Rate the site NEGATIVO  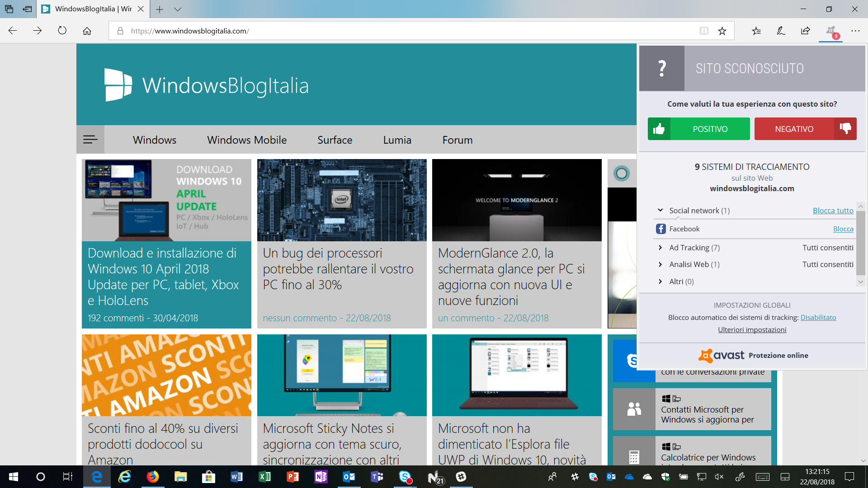(x=805, y=129)
